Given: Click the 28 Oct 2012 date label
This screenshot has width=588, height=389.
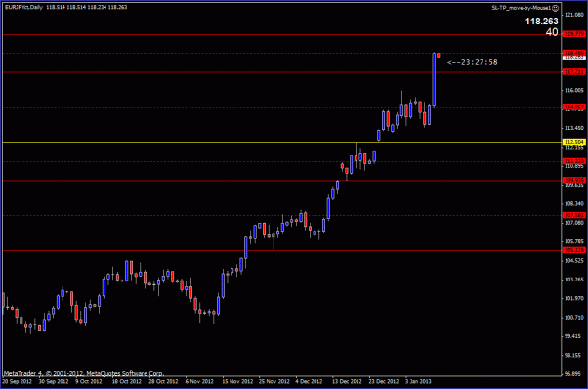Looking at the screenshot, I should (163, 382).
